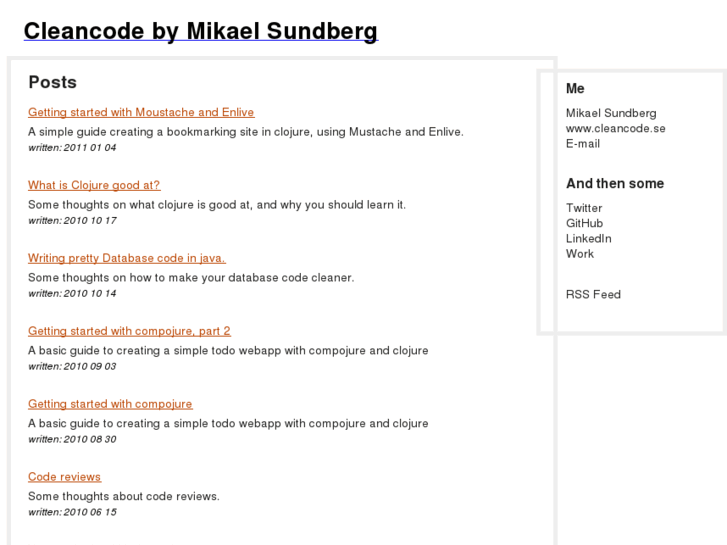
Task: Click the 'written: 2011 01 04' date text
Action: click(x=72, y=148)
